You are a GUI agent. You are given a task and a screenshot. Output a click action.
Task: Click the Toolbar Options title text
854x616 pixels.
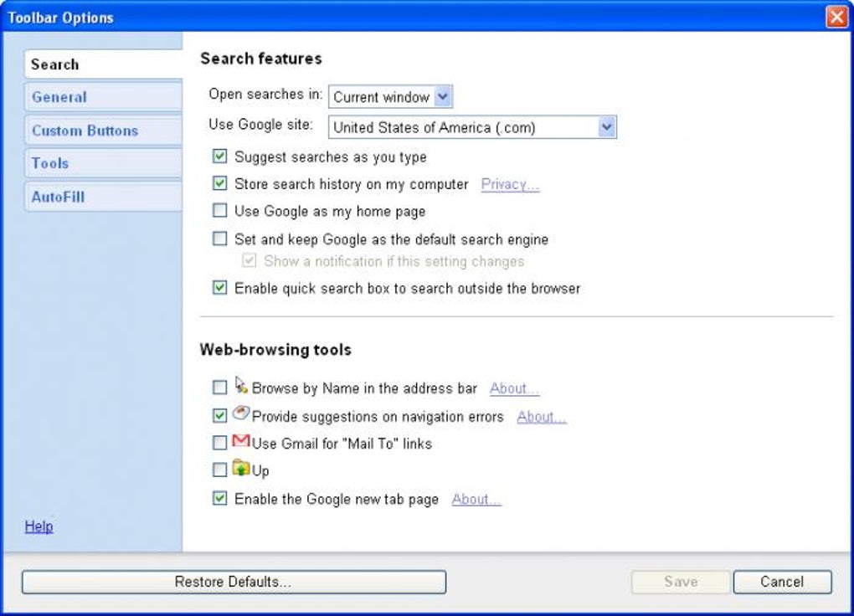60,18
